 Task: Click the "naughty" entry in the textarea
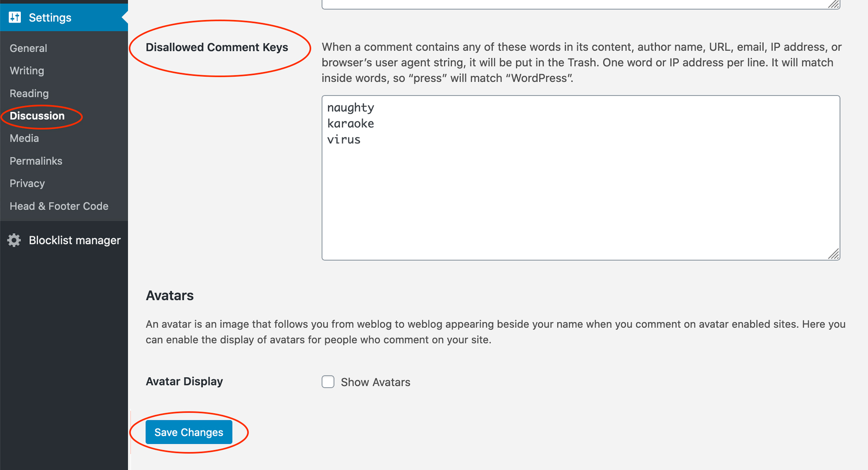351,108
